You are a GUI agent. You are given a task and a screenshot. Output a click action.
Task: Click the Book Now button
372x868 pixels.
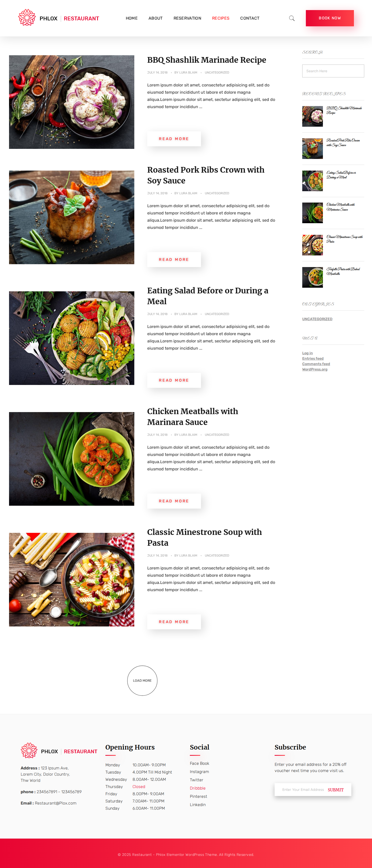tap(330, 18)
